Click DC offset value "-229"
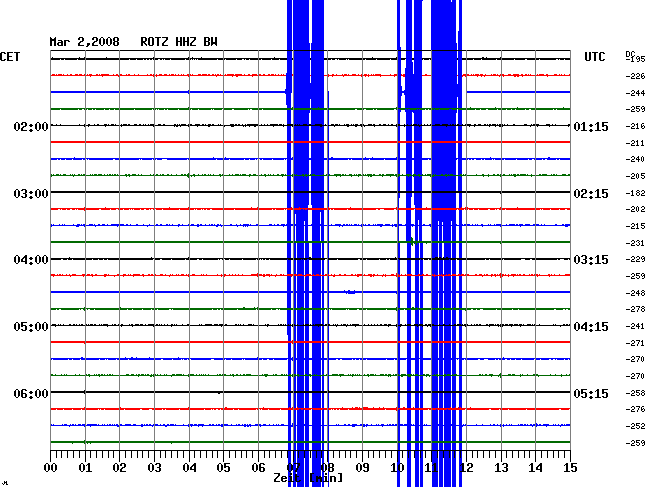 point(635,259)
